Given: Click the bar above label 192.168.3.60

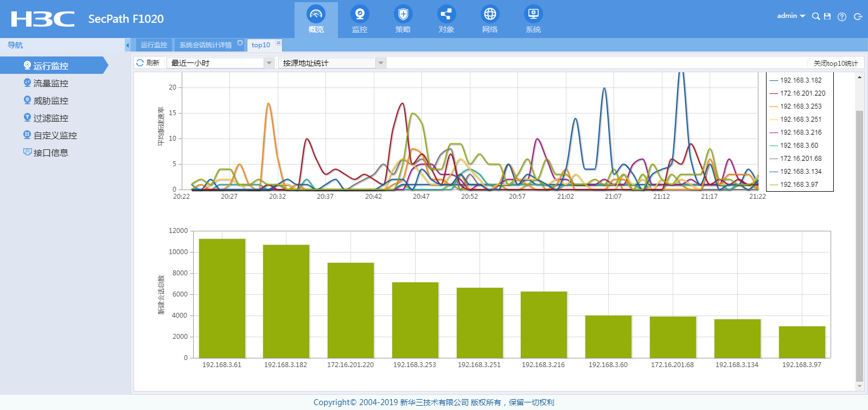Looking at the screenshot, I should (x=609, y=337).
